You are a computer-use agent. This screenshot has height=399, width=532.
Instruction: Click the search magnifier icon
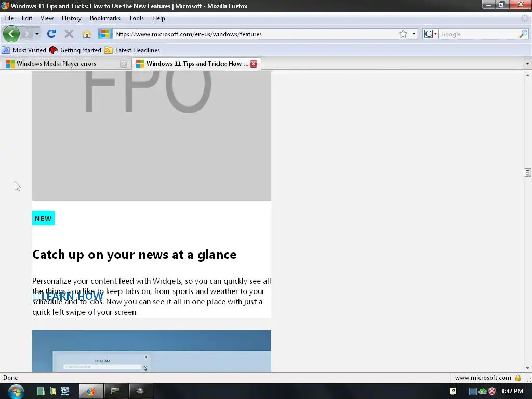[523, 34]
